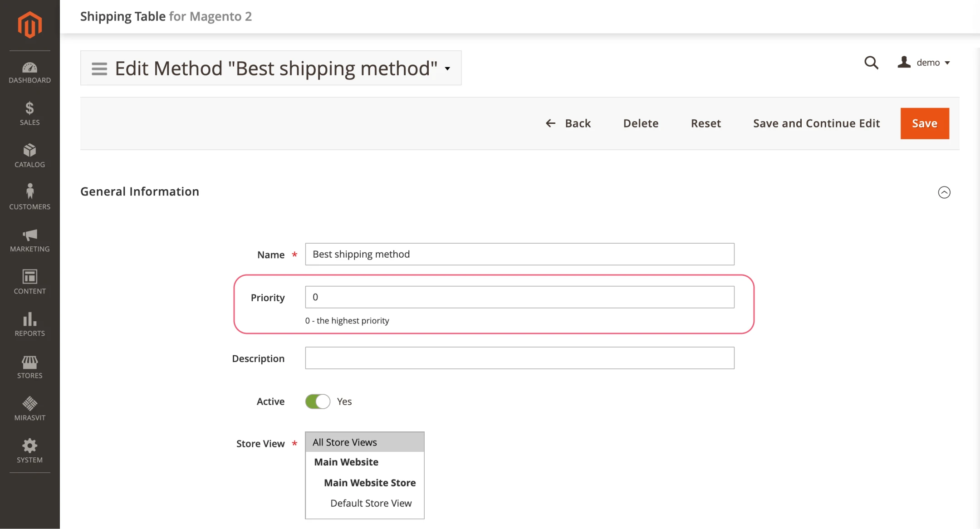Toggle the Active switch off
980x529 pixels.
(318, 402)
